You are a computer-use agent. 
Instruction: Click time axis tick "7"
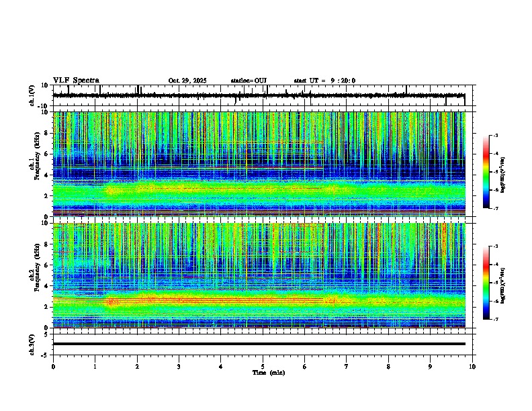point(347,367)
